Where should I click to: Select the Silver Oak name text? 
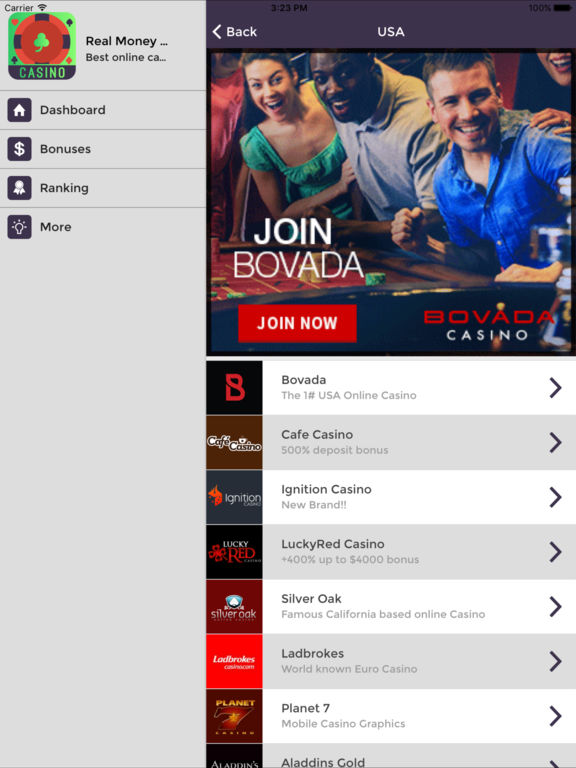coord(311,599)
